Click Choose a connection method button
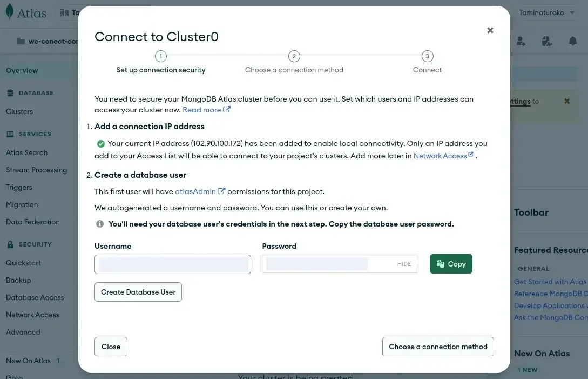Viewport: 588px width, 379px height. click(x=438, y=347)
